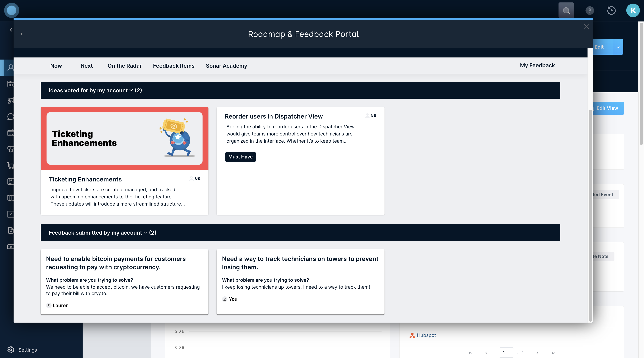Screen dimensions: 644x358
Task: Open the calendar sidebar icon
Action: click(x=11, y=133)
